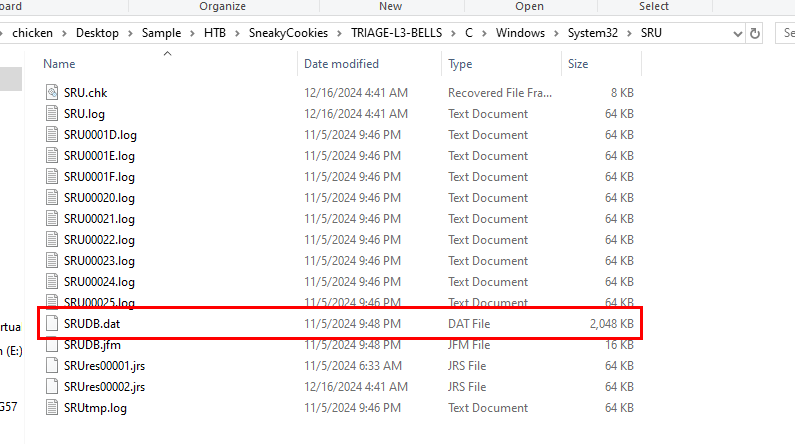This screenshot has height=444, width=795.
Task: Expand the chevron after System32 in breadcrumb
Action: coord(630,33)
